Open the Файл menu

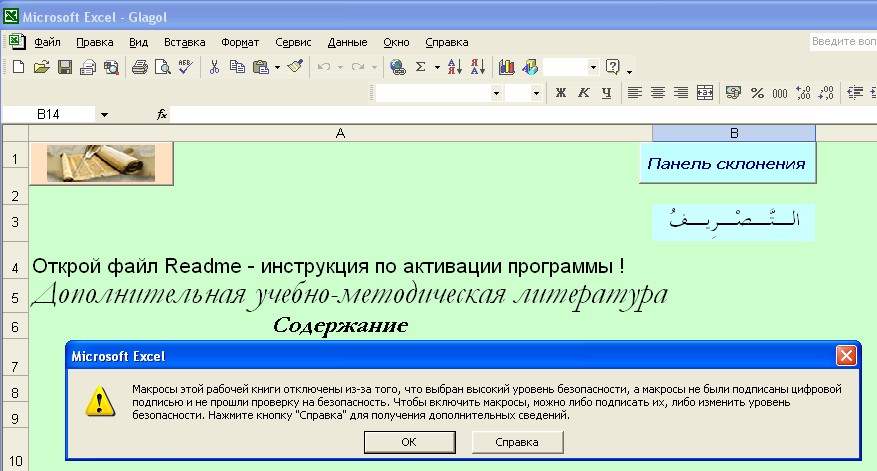click(x=47, y=42)
